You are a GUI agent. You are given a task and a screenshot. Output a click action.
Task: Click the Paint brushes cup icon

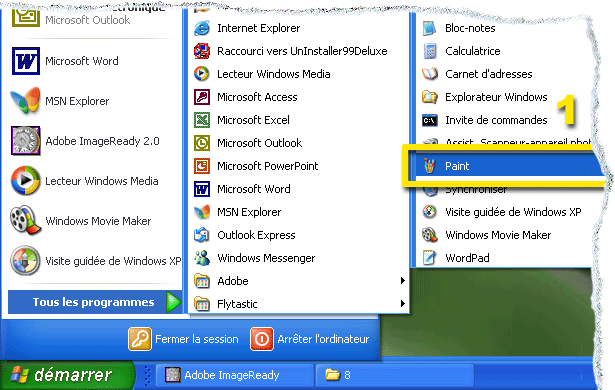pos(429,166)
